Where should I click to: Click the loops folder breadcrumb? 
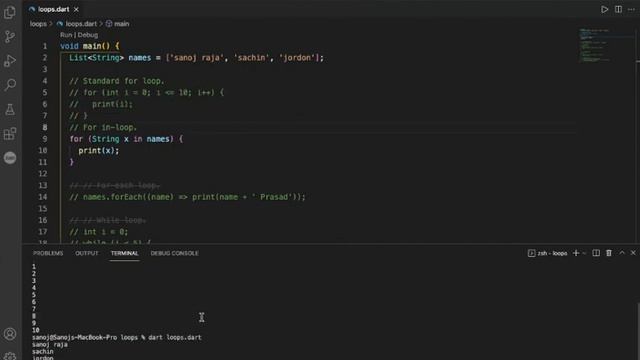tap(38, 24)
